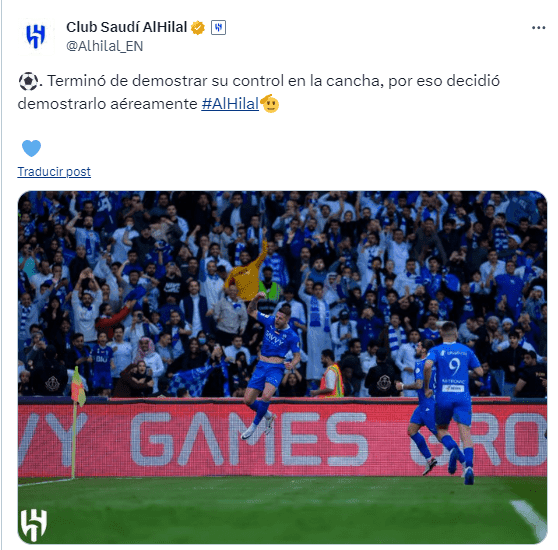
Task: Click the yellow shirt held above the crowd
Action: [x=246, y=272]
